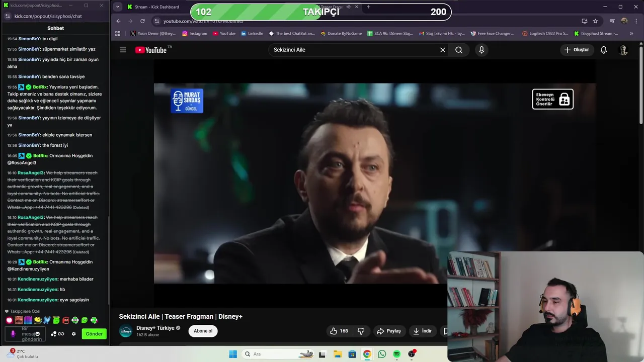644x362 pixels.
Task: Open the Kick channel points icon
Action: (x=58, y=334)
